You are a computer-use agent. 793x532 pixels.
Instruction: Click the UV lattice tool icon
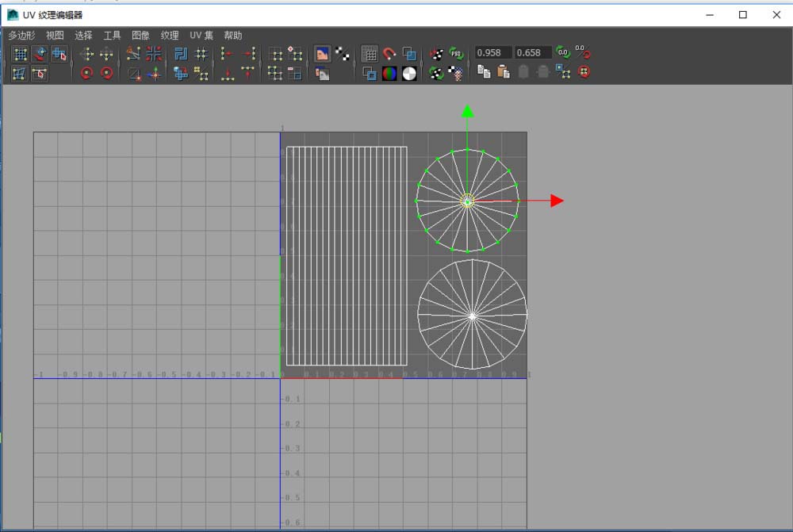(x=21, y=54)
